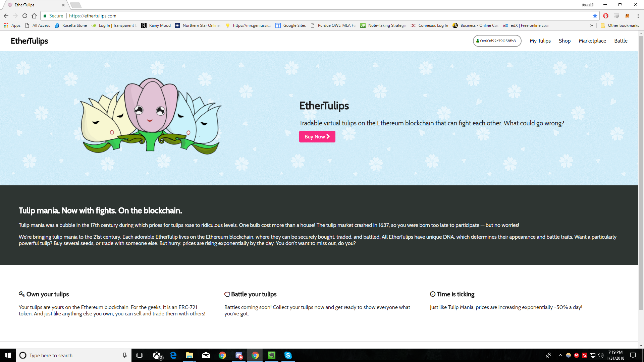The image size is (644, 362).
Task: Click the URL address bar field
Action: [302, 16]
